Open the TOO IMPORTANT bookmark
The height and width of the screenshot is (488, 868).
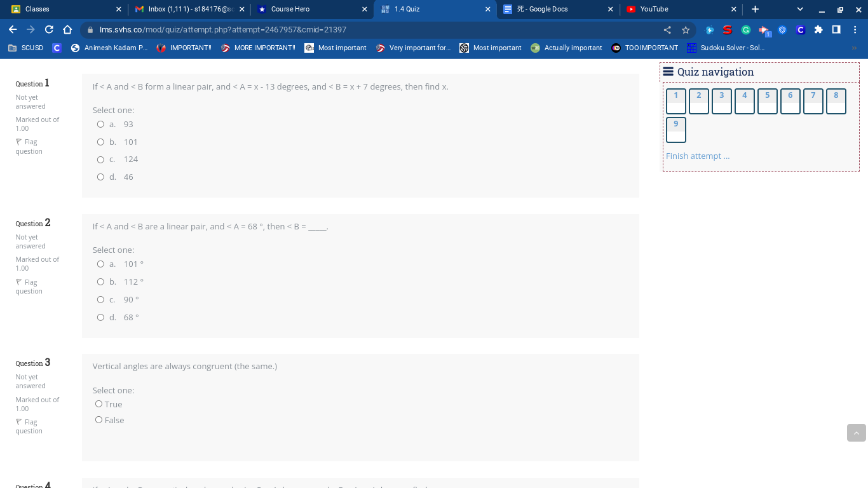(x=645, y=48)
